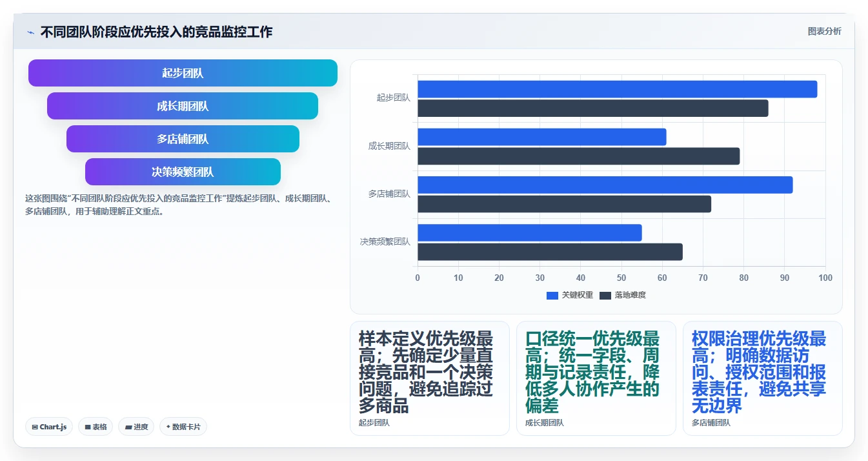Click the dark 落地难度 bar for 成长期团队

click(578, 156)
